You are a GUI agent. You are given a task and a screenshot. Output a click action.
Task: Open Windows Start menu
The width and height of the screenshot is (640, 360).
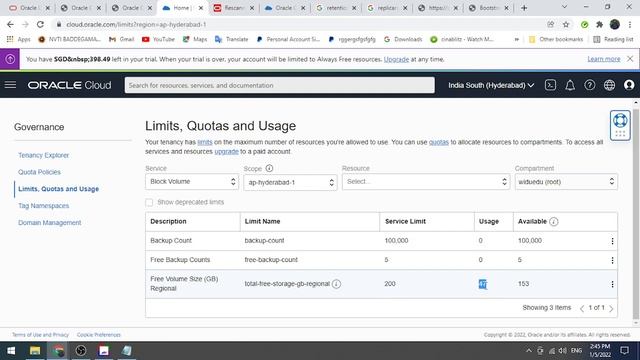coord(11,351)
